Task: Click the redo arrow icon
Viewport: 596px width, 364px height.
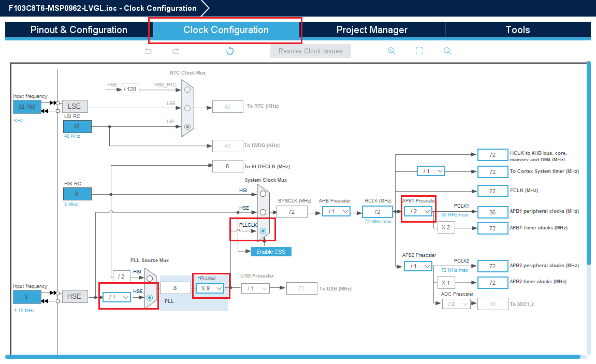Action: (x=176, y=51)
